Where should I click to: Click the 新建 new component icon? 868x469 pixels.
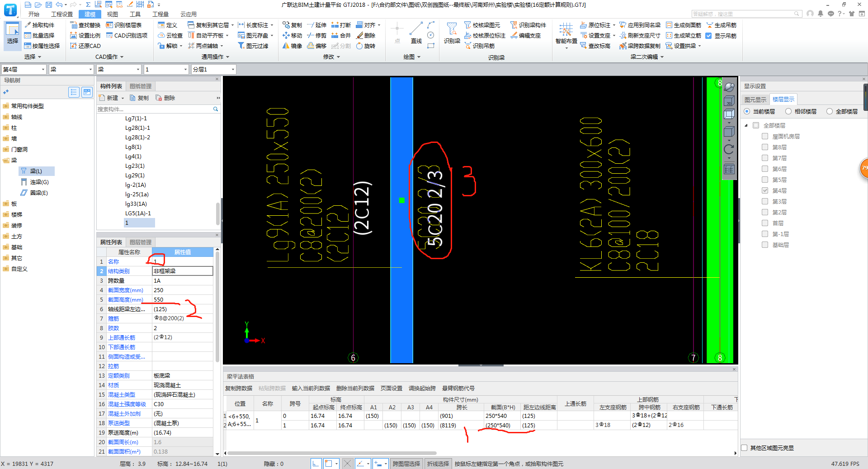click(102, 98)
